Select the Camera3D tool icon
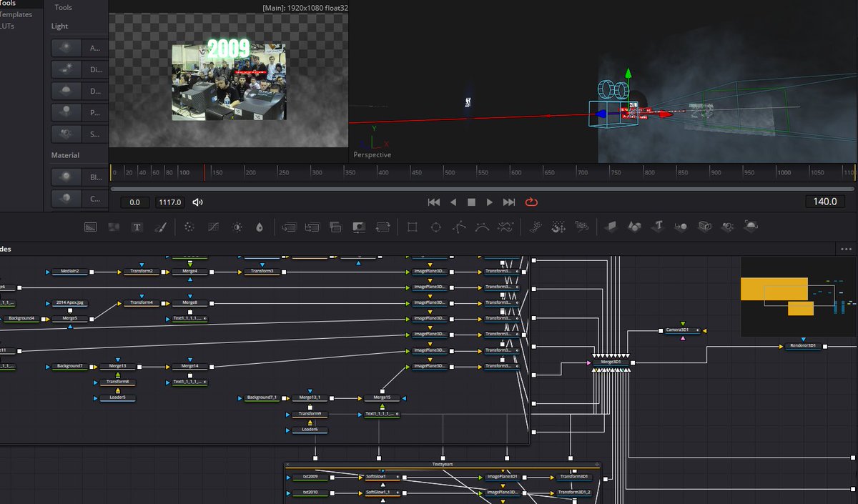This screenshot has height=504, width=858. (705, 226)
